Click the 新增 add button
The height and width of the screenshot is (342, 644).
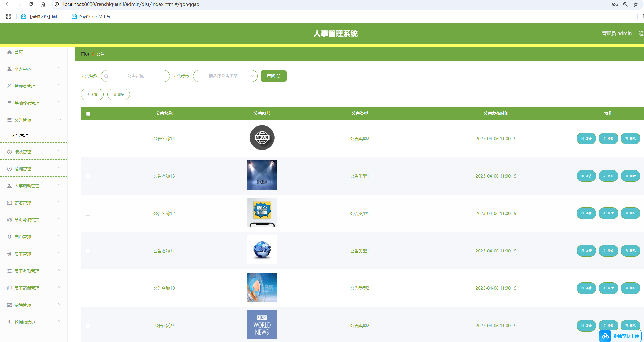coord(92,94)
